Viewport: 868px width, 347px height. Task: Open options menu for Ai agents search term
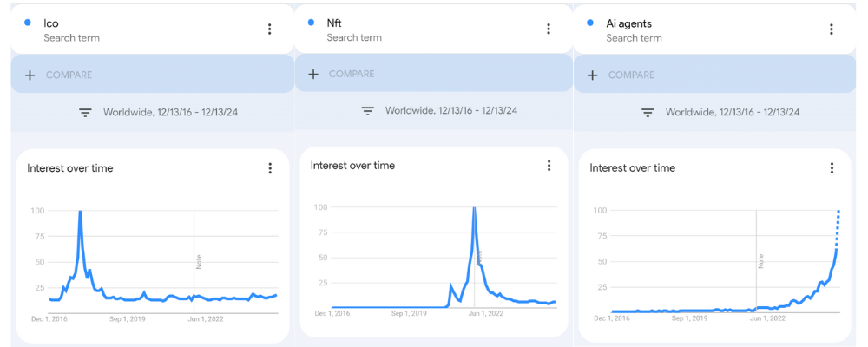pos(831,29)
